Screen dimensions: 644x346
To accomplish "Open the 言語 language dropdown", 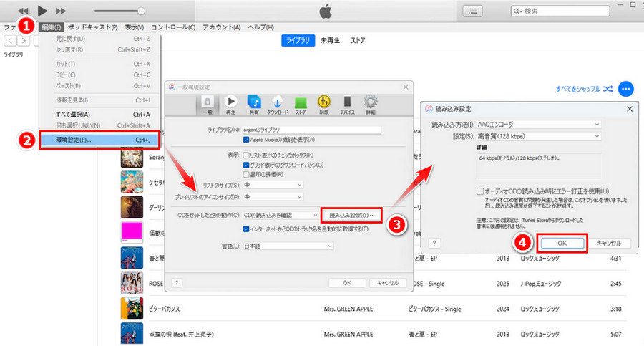I will (x=288, y=246).
